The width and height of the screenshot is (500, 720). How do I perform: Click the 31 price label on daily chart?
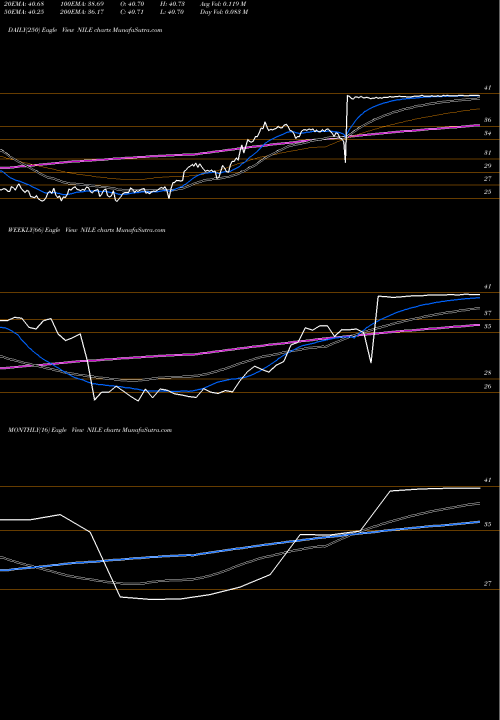pyautogui.click(x=488, y=152)
